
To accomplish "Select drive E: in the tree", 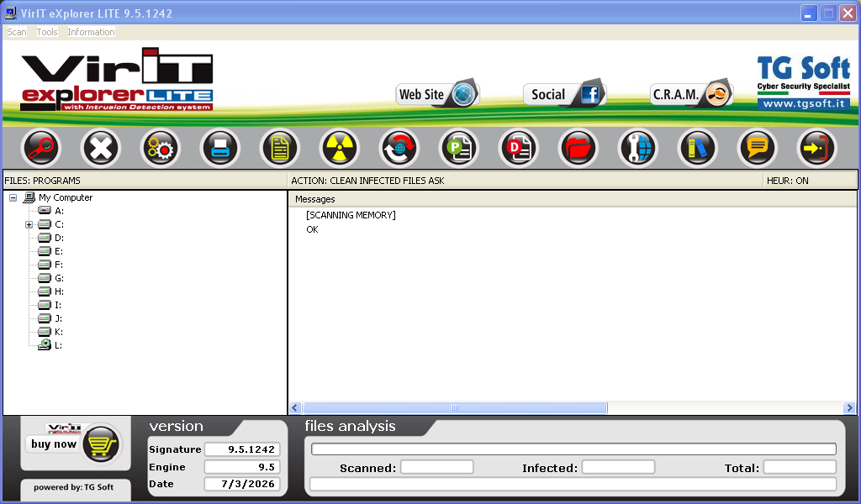I will 59,251.
